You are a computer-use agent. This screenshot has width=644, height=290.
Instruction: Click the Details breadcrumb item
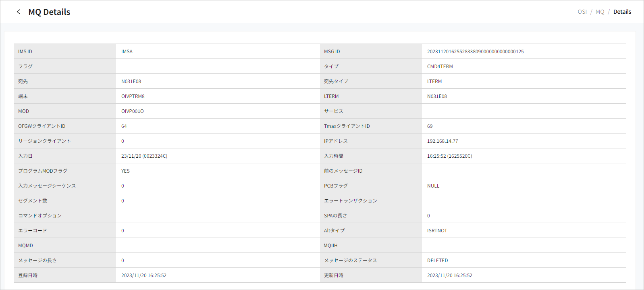coord(622,12)
